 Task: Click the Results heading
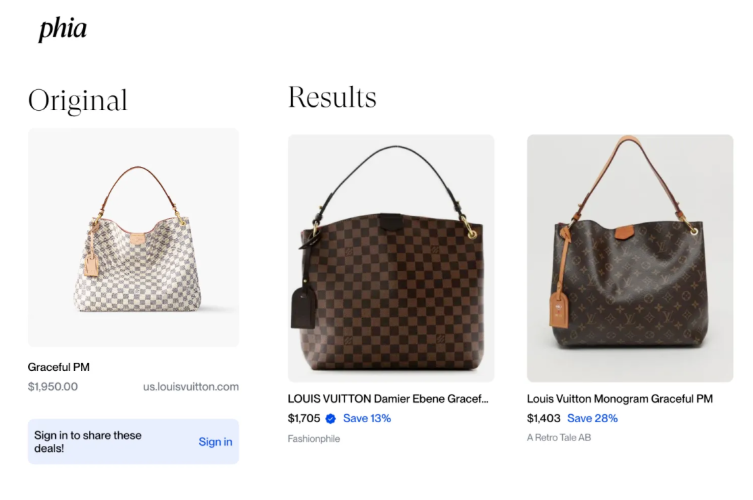[332, 97]
